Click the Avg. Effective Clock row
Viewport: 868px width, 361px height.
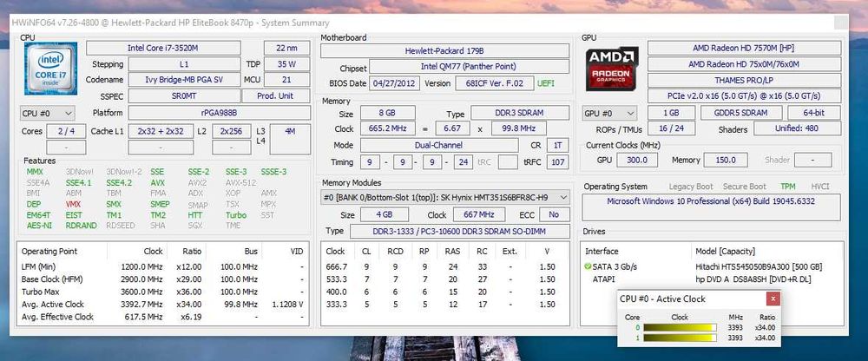coord(163,318)
